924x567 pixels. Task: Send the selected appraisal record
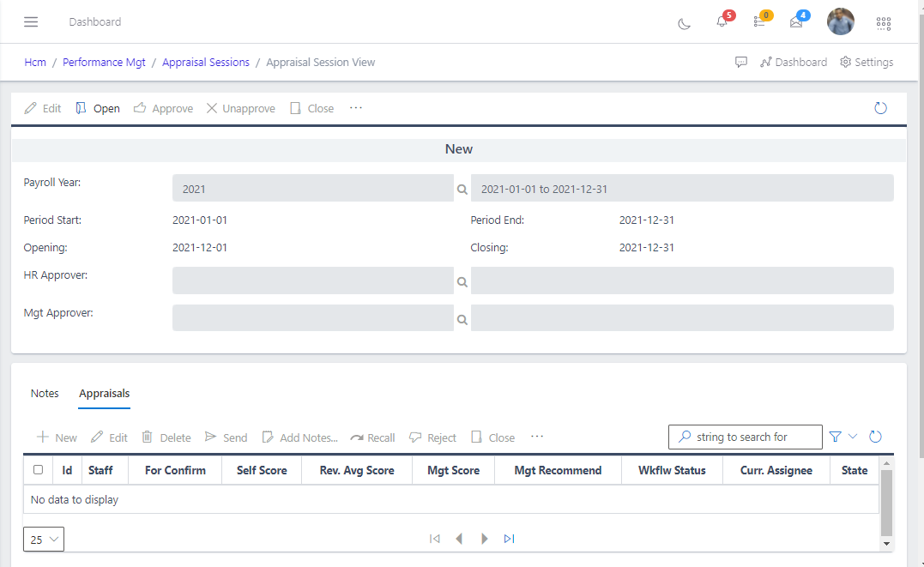point(226,437)
